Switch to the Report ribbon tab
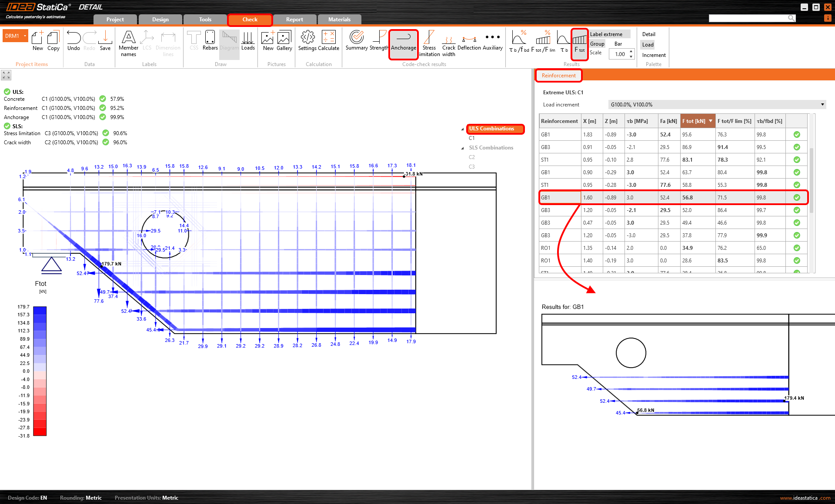 [294, 19]
